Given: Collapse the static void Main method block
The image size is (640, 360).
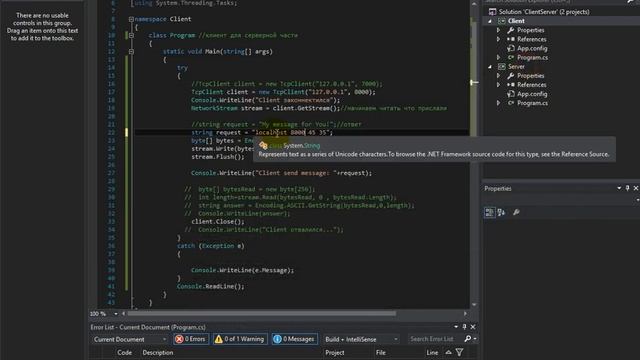Looking at the screenshot, I should pyautogui.click(x=131, y=52).
